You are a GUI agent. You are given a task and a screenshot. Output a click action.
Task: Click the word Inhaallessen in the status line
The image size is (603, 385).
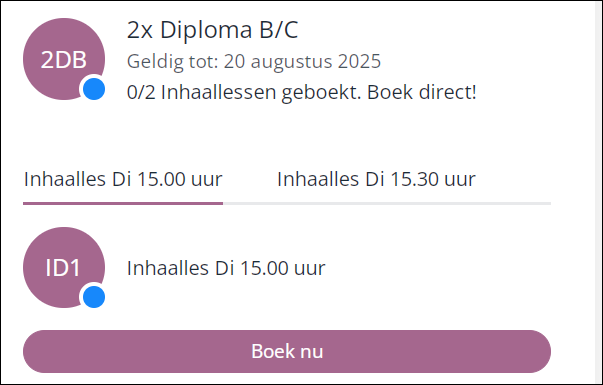218,92
